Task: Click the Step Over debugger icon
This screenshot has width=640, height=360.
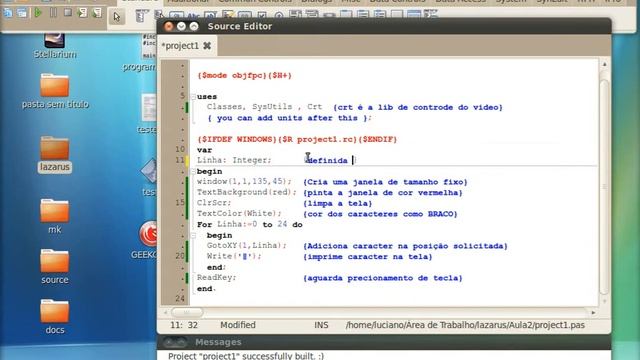Action: click(x=97, y=13)
